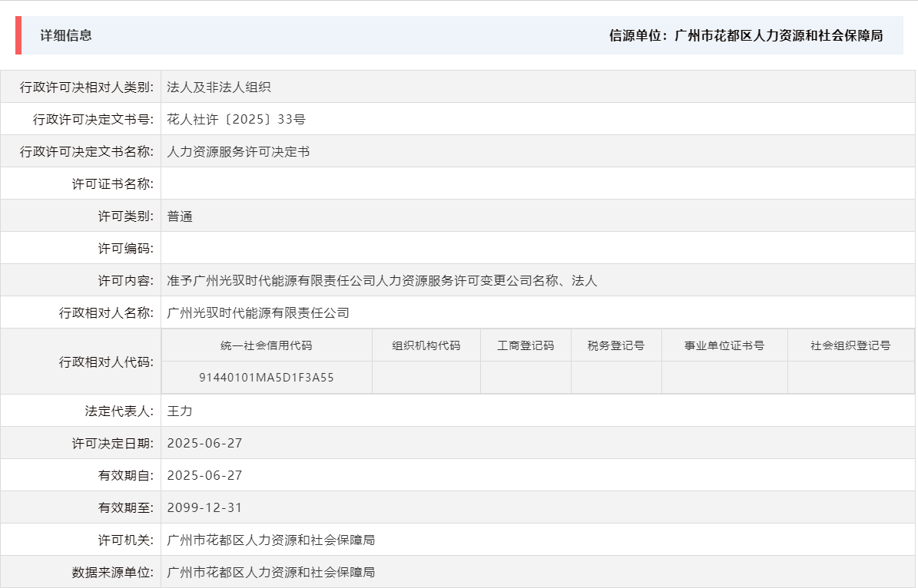Image resolution: width=918 pixels, height=588 pixels.
Task: Click the 组织机构代码 column header
Action: (426, 345)
